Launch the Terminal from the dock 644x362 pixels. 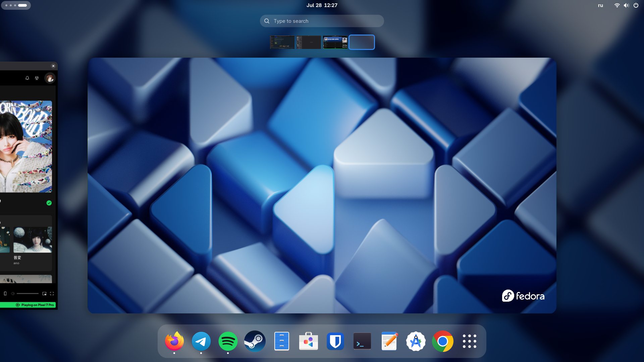point(362,341)
